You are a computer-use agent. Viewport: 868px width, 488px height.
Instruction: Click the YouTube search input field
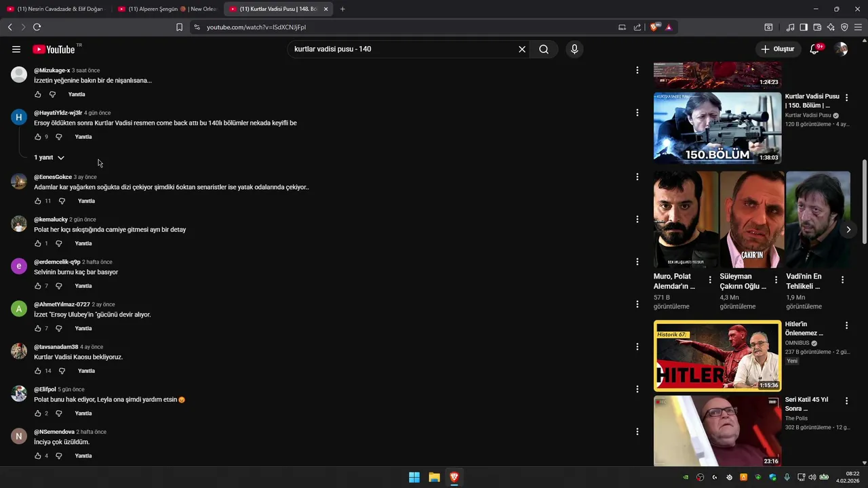[404, 49]
